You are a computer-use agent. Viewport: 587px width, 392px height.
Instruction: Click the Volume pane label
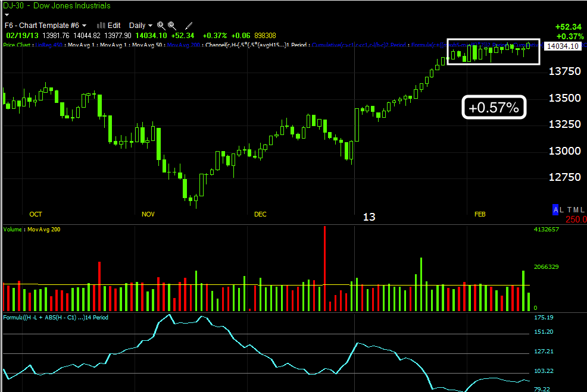(x=13, y=229)
